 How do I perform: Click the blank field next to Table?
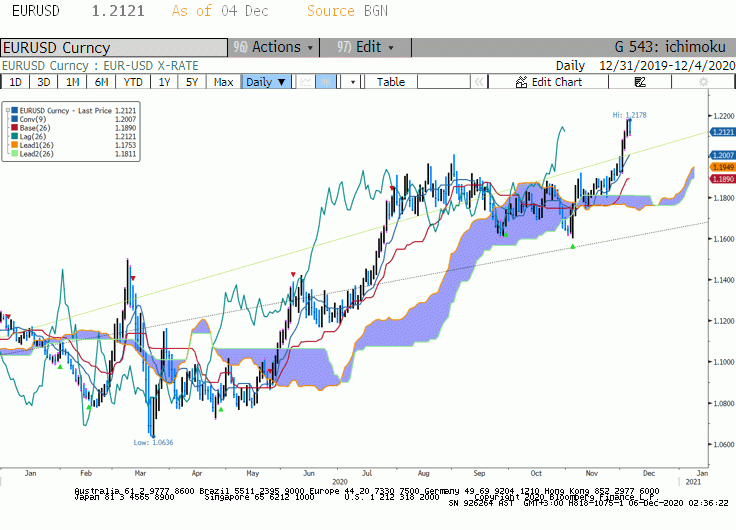(444, 82)
